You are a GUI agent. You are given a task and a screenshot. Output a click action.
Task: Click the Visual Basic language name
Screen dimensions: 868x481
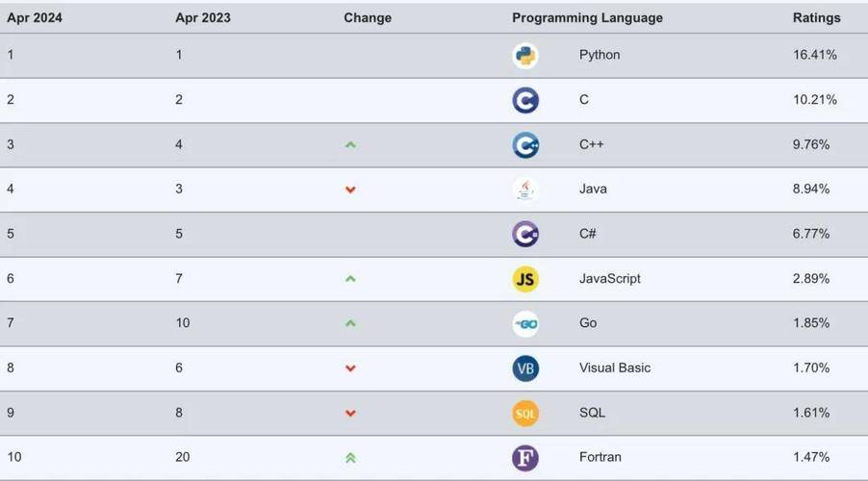(615, 367)
